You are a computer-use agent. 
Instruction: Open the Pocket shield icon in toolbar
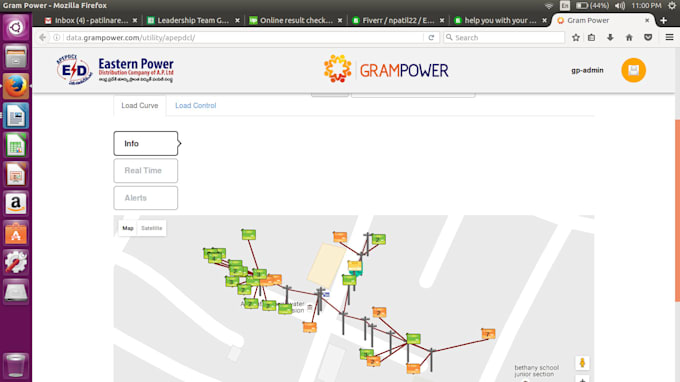(648, 38)
